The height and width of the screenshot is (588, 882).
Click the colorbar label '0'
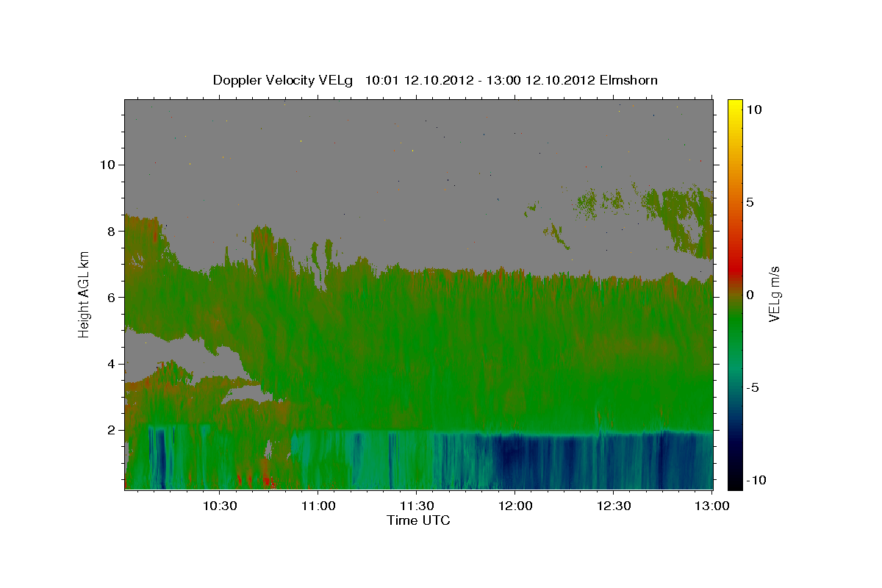click(750, 295)
